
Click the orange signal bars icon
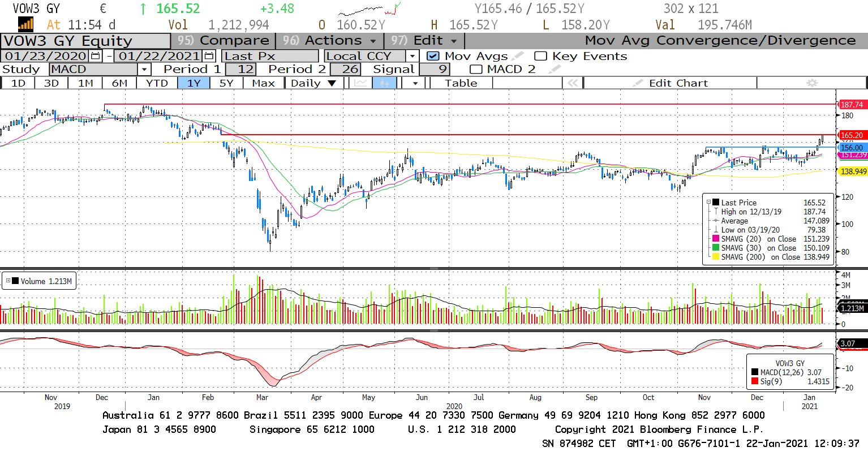[26, 24]
